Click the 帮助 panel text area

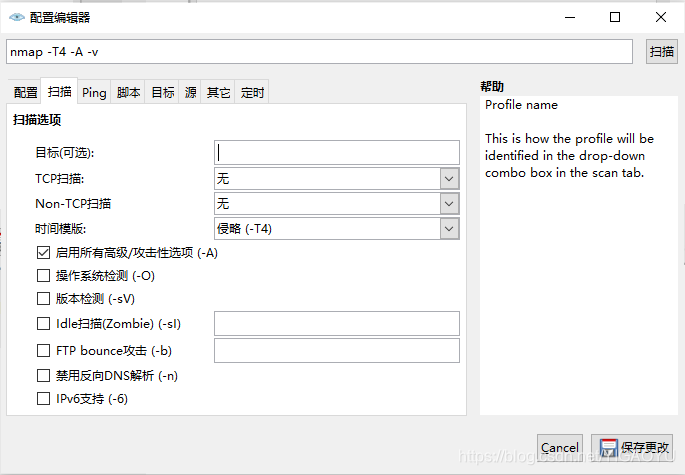578,255
